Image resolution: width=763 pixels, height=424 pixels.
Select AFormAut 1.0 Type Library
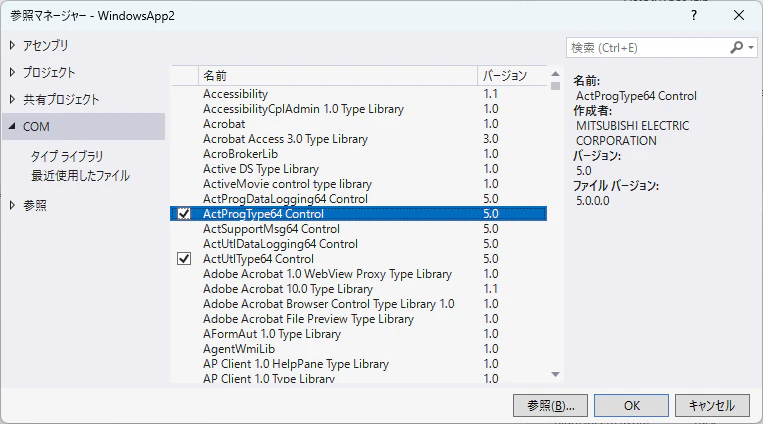359,334
